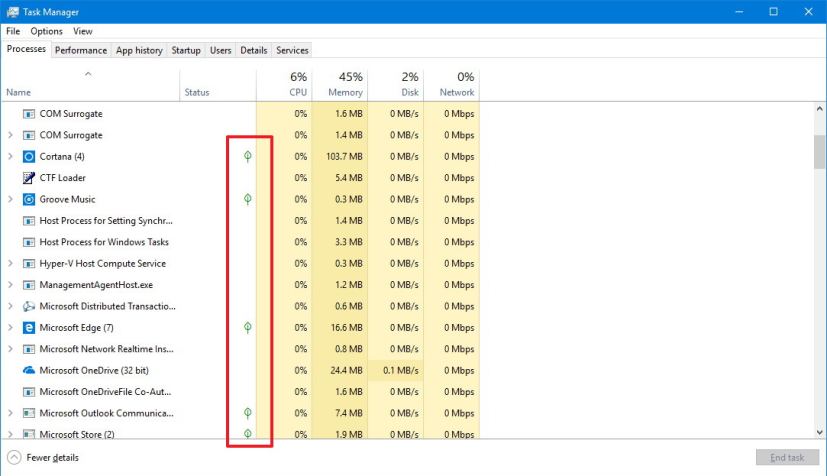Click Groove Music's suspended leaf icon
Viewport: 827px width, 476px height.
tap(247, 199)
